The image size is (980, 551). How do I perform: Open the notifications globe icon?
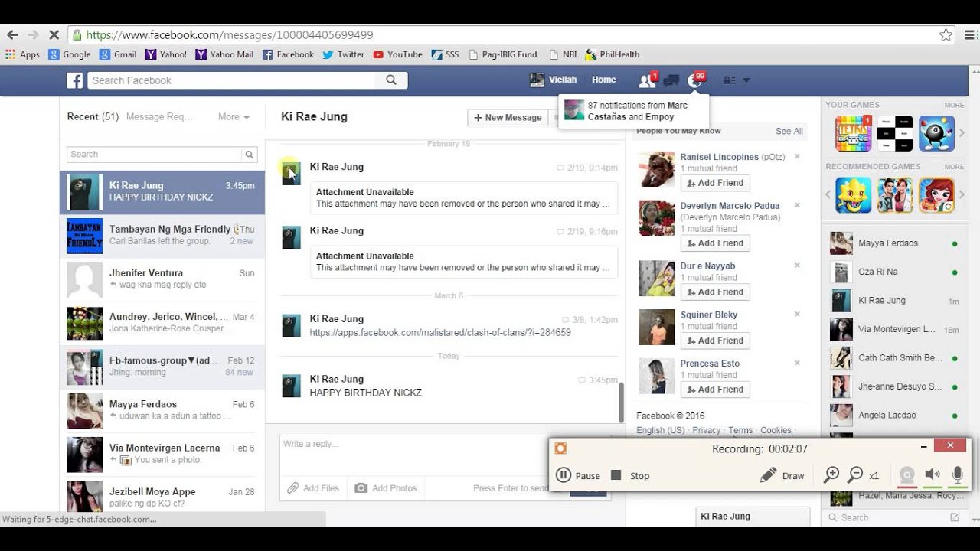(x=695, y=80)
